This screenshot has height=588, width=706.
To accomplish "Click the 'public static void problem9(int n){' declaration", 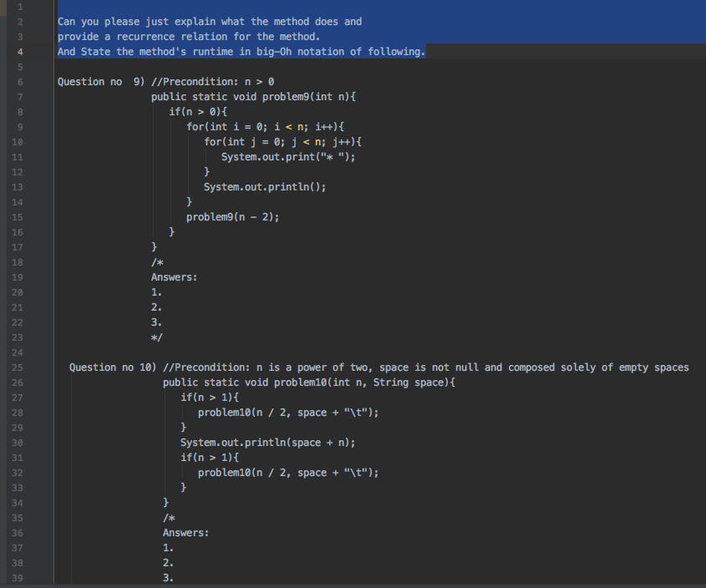I will click(253, 97).
